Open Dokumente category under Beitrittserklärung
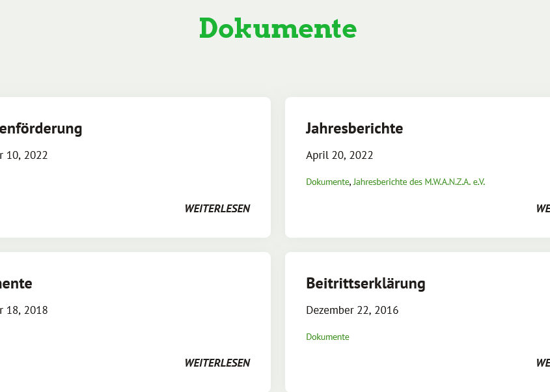 pyautogui.click(x=327, y=337)
